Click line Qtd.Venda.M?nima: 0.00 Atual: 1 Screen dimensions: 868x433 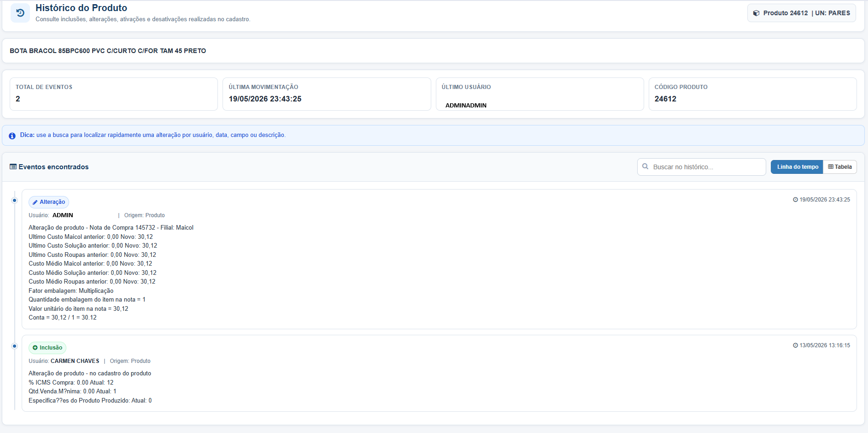coord(72,391)
